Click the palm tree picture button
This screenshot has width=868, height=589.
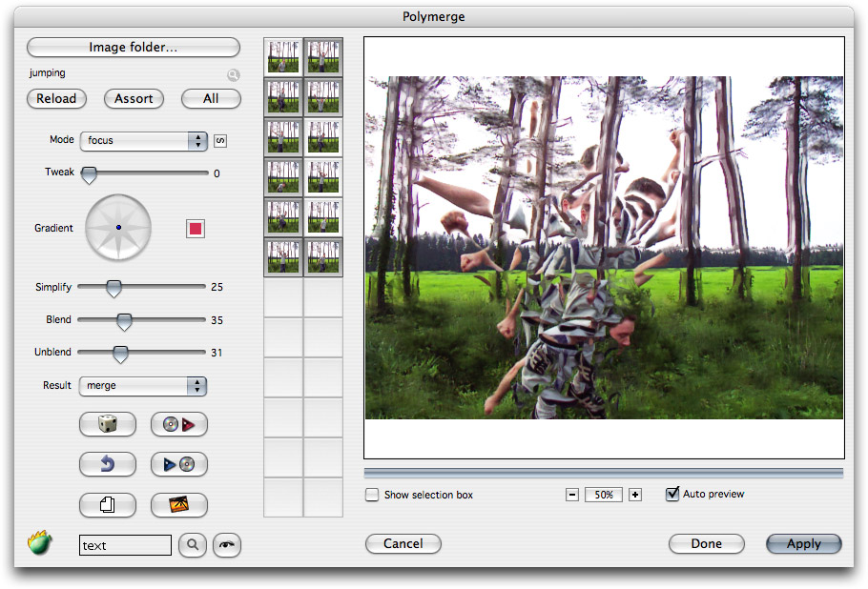pos(178,505)
